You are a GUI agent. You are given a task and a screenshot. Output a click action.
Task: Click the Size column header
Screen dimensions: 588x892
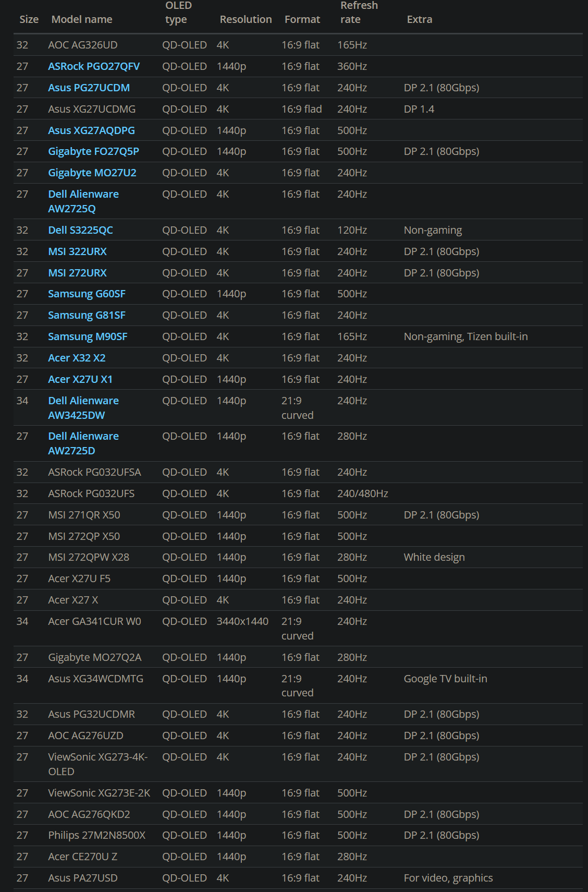(29, 19)
